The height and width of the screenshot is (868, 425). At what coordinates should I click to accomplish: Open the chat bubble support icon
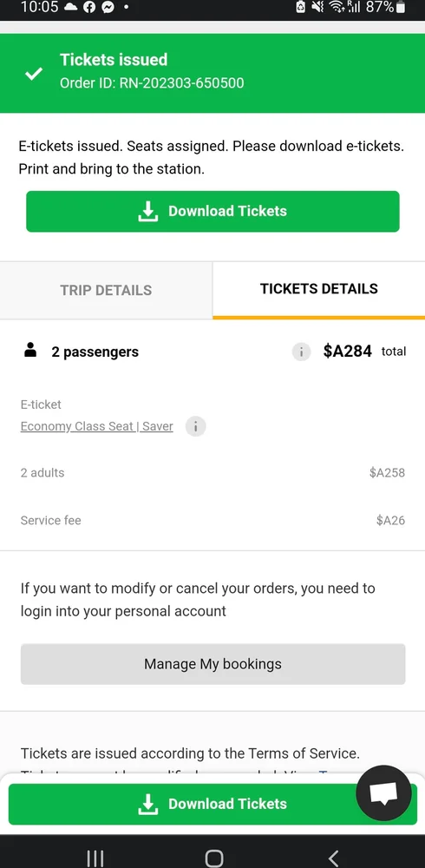point(383,793)
